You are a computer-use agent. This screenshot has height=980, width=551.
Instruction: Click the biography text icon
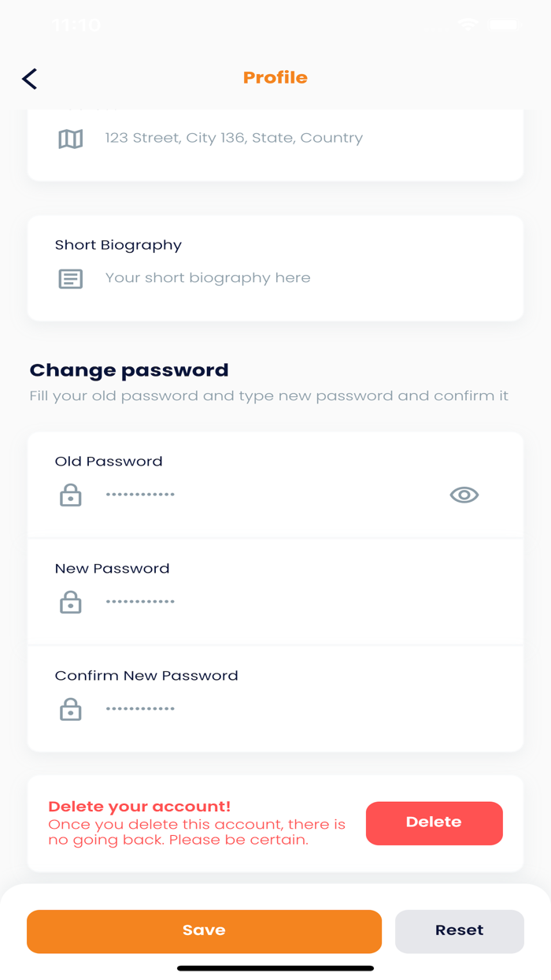(x=71, y=278)
